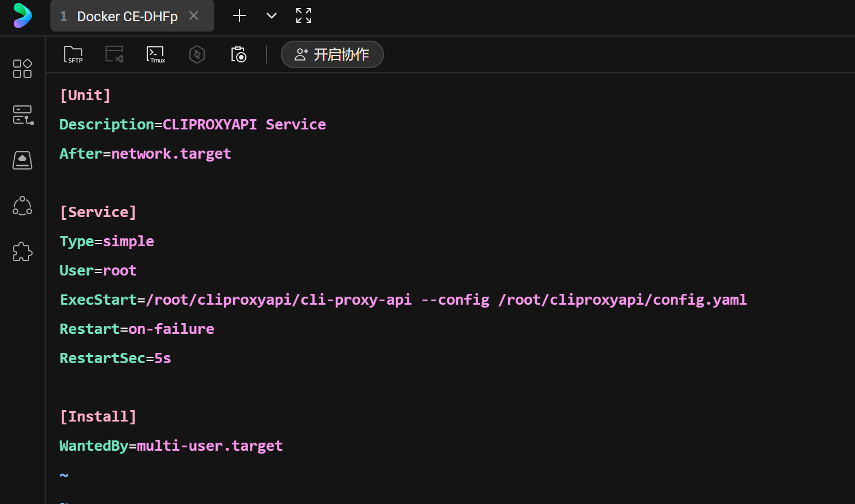Click the 开启协作 collaboration button
The image size is (855, 504).
click(x=332, y=54)
